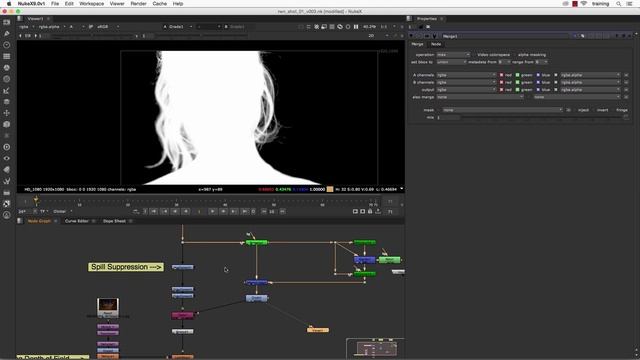Open the Merge nodes toolbar icon
The height and width of the screenshot is (360, 640).
coord(7,102)
